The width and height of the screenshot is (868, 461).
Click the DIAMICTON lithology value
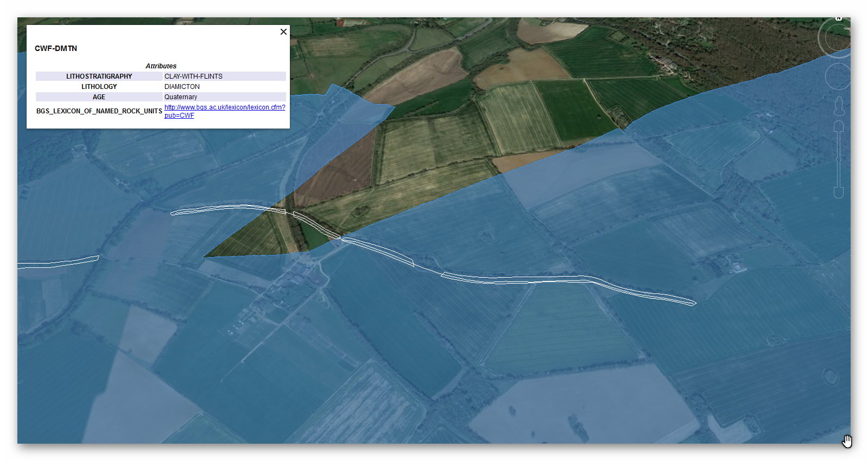(x=182, y=87)
